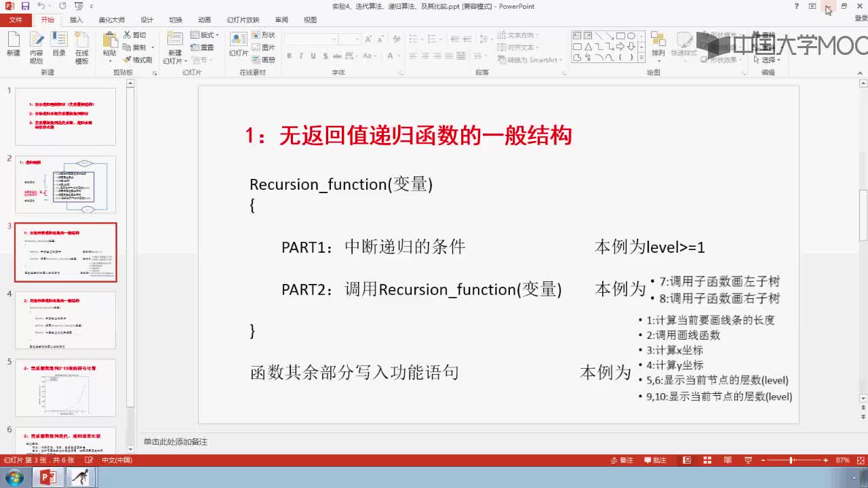Viewport: 868px width, 488px height.
Task: Click the 中文(中国) language indicator
Action: point(117,460)
